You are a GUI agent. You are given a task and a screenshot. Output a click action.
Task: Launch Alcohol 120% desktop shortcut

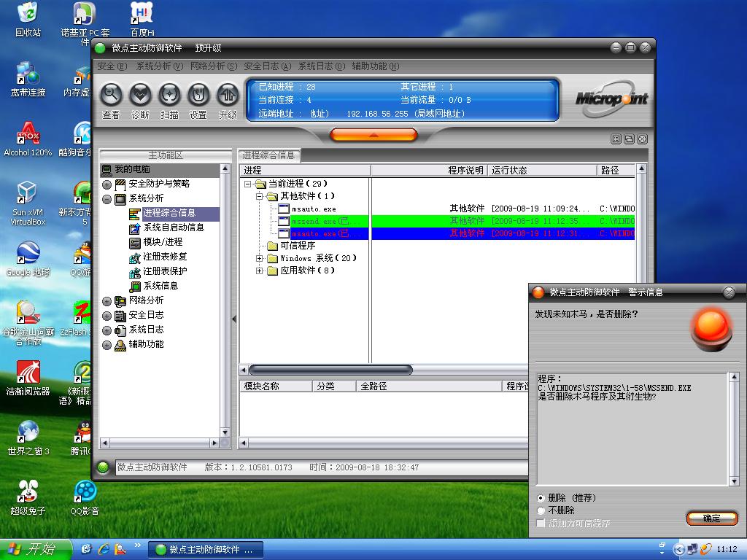pyautogui.click(x=28, y=139)
